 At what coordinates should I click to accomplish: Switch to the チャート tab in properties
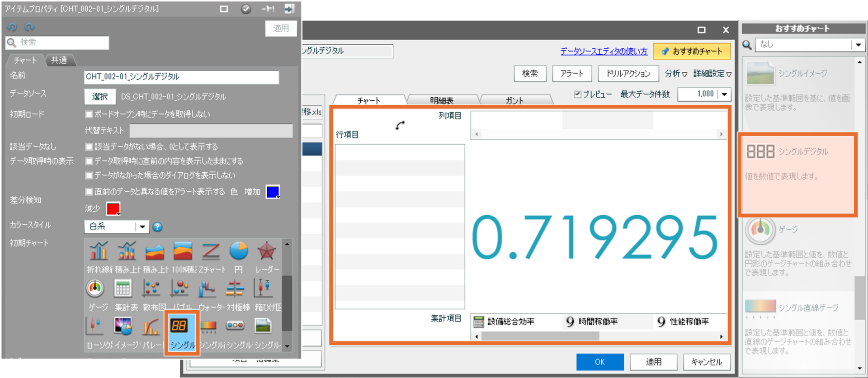tap(25, 60)
